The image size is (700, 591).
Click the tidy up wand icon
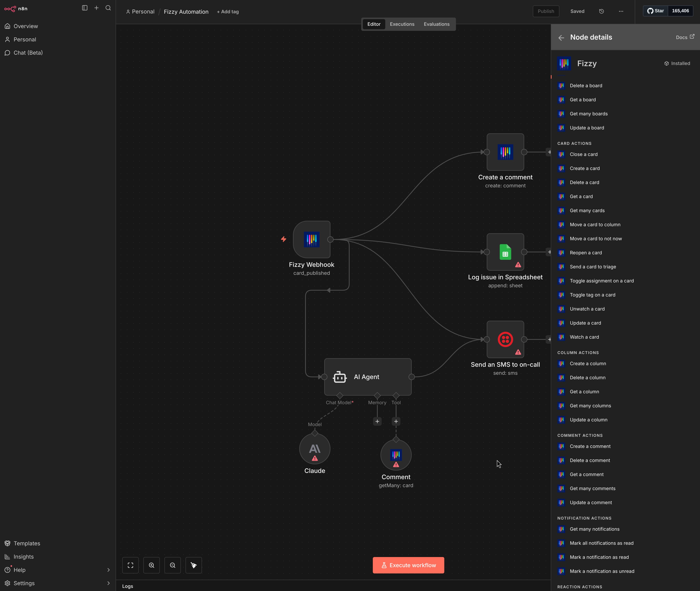(193, 565)
